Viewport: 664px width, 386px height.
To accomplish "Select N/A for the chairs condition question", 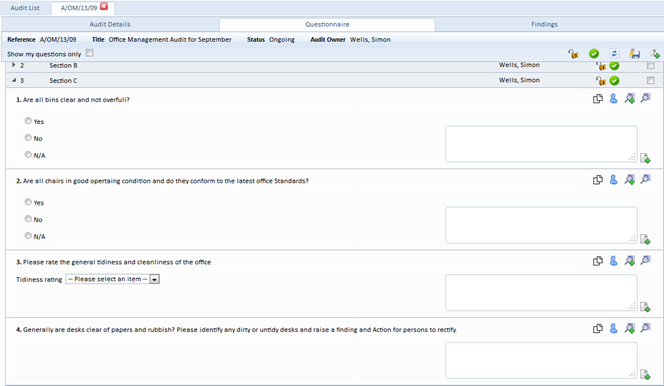I will (x=28, y=236).
